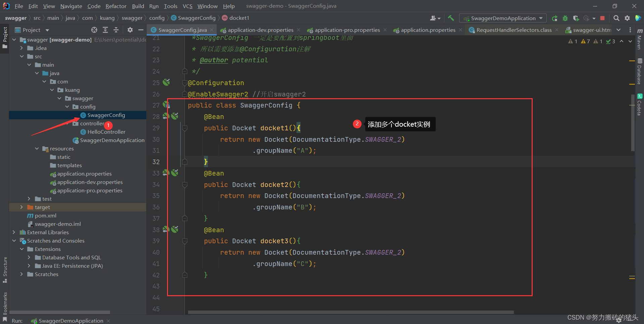Open tab options three-dot menu
This screenshot has width=644, height=324.
(x=630, y=30)
